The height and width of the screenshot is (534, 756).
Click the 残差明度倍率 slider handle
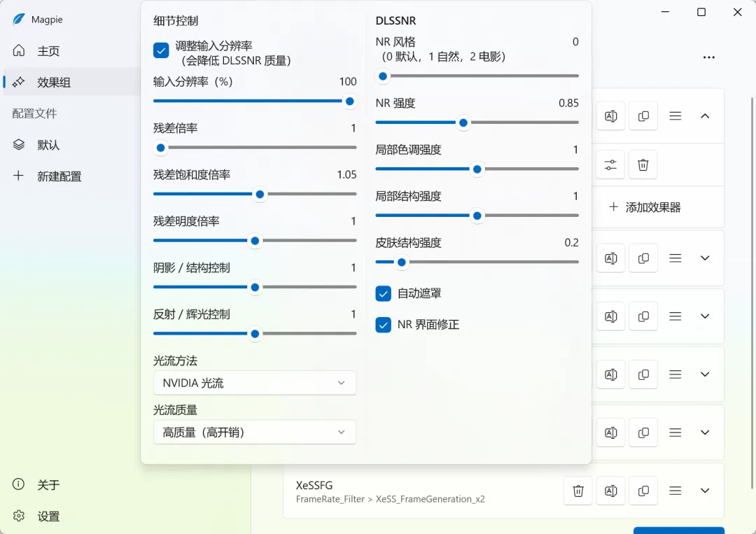(x=255, y=241)
